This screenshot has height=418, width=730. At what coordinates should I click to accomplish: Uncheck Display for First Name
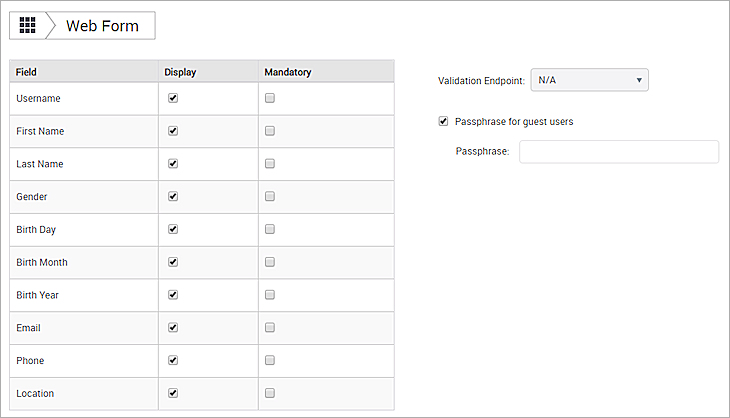coord(173,131)
